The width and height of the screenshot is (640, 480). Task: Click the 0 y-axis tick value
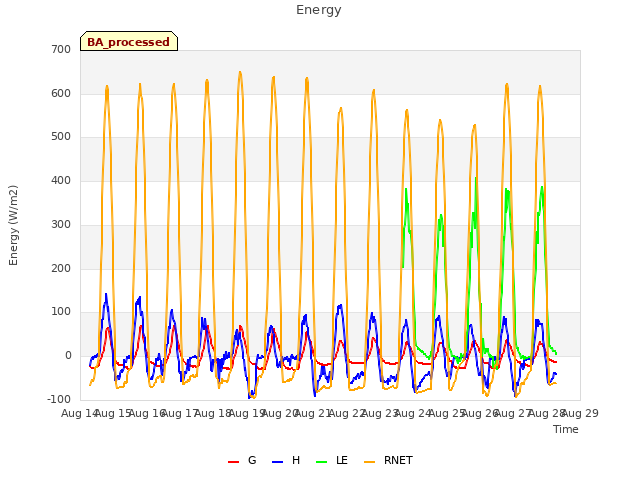pyautogui.click(x=68, y=356)
